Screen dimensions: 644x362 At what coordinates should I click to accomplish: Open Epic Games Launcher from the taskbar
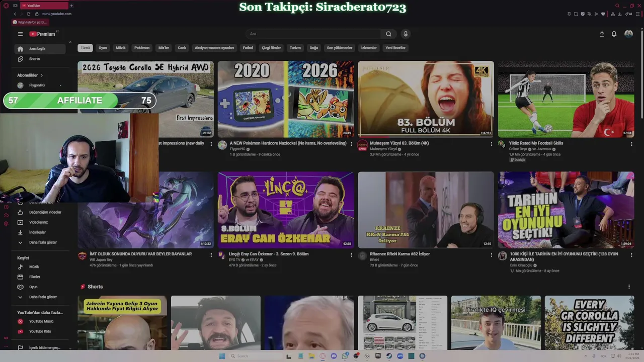click(378, 356)
